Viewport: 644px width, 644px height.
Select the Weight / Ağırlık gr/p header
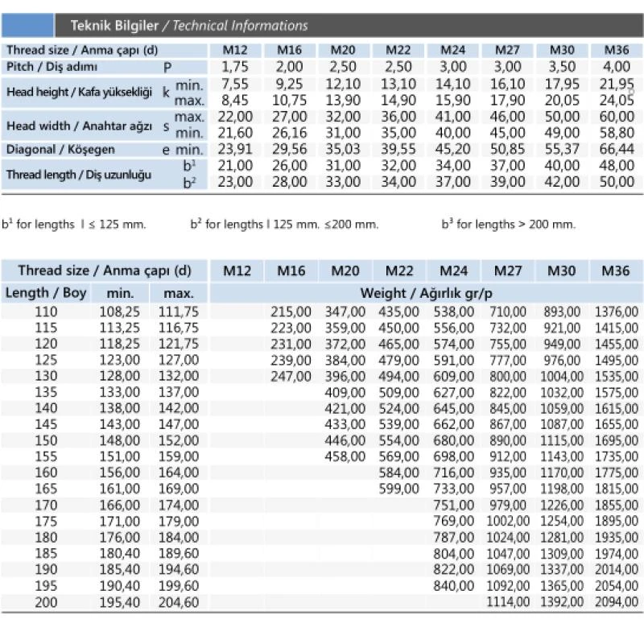click(426, 293)
